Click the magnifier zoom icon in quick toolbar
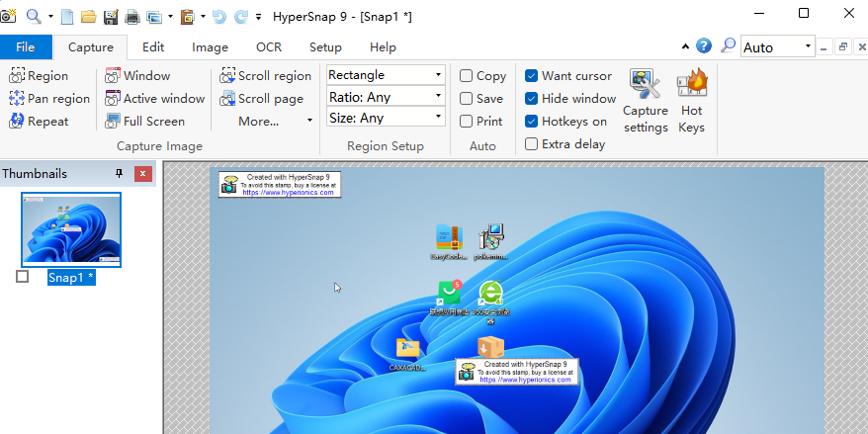This screenshot has width=868, height=434. (x=35, y=16)
